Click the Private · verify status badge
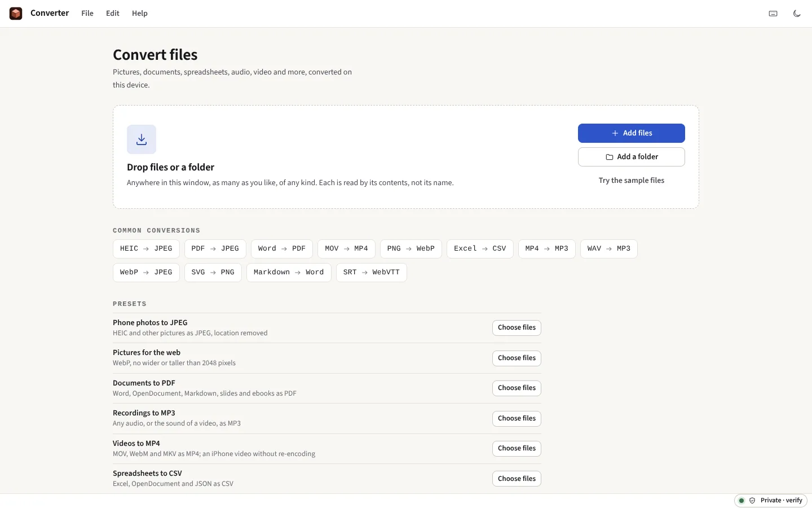812x508 pixels. click(771, 501)
